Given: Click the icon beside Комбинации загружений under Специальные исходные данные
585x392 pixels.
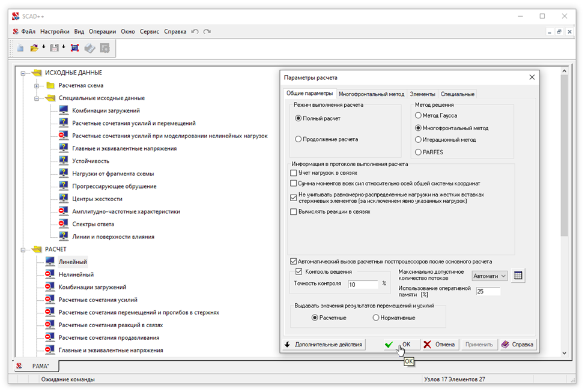Looking at the screenshot, I should pyautogui.click(x=64, y=110).
